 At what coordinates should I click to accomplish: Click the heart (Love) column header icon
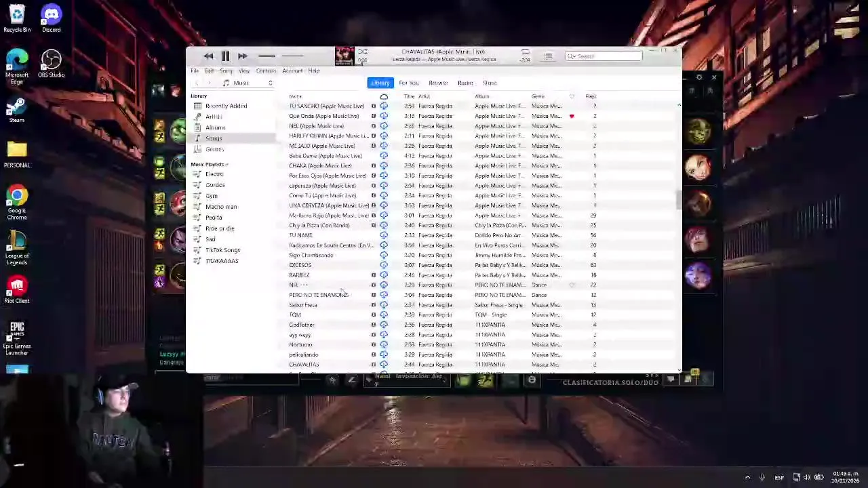[572, 96]
